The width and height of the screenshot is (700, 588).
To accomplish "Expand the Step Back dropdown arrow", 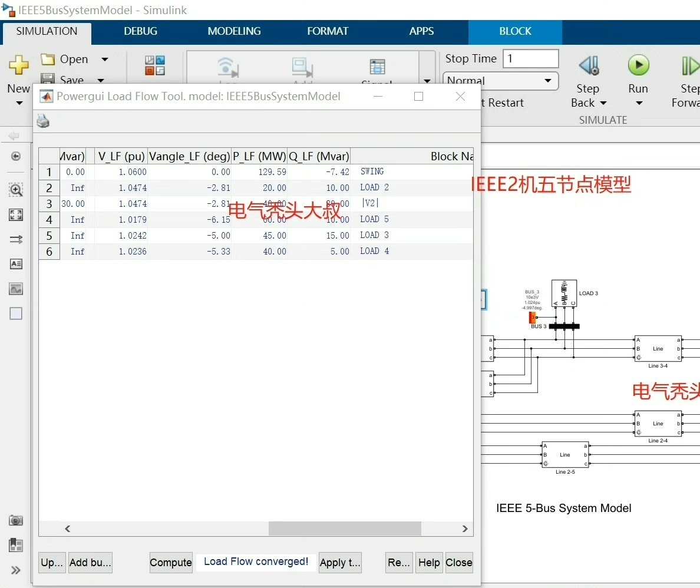I will (x=603, y=103).
